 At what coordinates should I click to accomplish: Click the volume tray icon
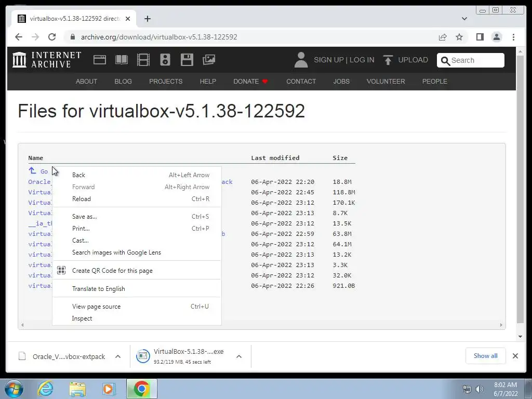(479, 389)
